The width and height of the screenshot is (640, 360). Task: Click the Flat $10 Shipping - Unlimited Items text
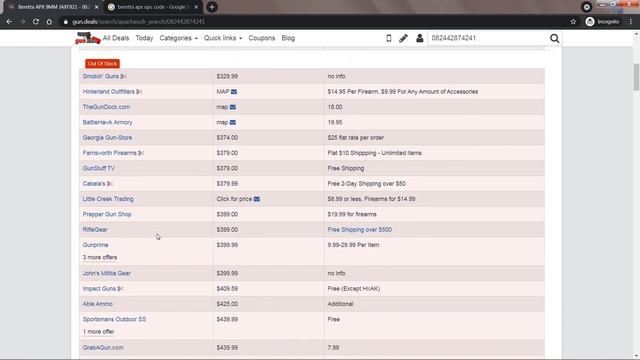(x=375, y=153)
